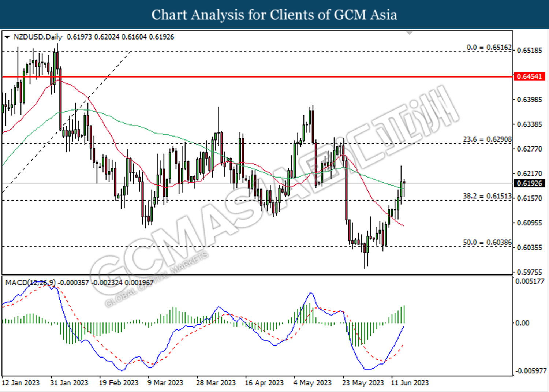
Task: Click the 16 Apr 2023 date label
Action: pos(264,383)
